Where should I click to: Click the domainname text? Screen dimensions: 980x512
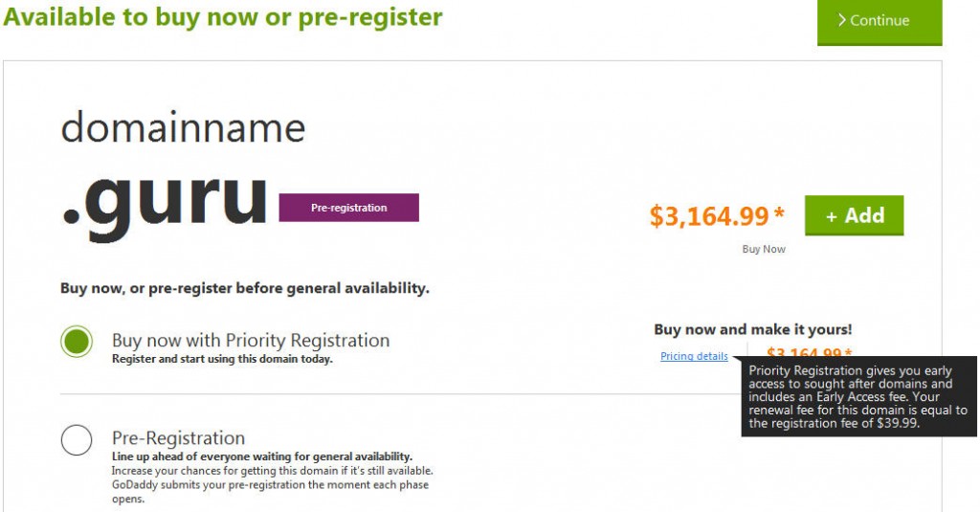(x=183, y=128)
